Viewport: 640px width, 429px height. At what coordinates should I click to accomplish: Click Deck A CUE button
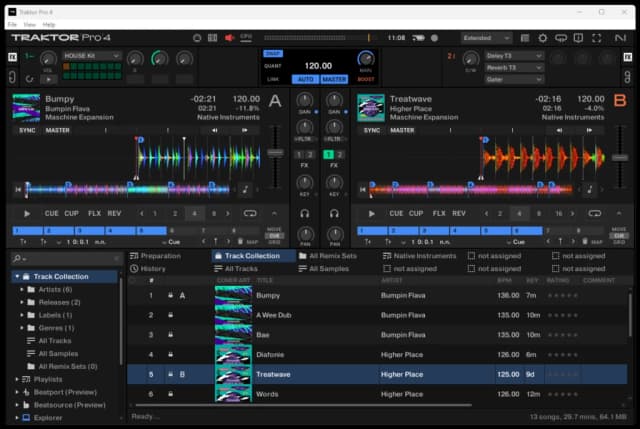(51, 213)
